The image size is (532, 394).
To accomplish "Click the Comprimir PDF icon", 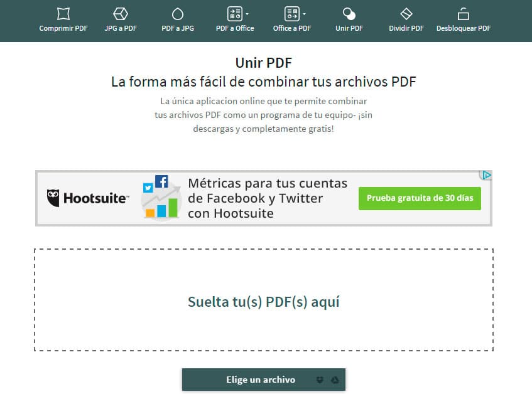I will 63,14.
